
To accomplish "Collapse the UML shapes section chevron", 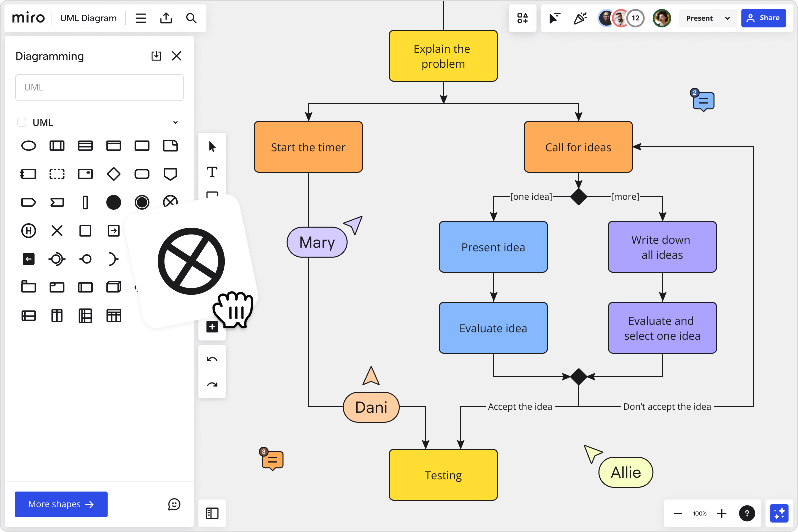I will point(175,123).
